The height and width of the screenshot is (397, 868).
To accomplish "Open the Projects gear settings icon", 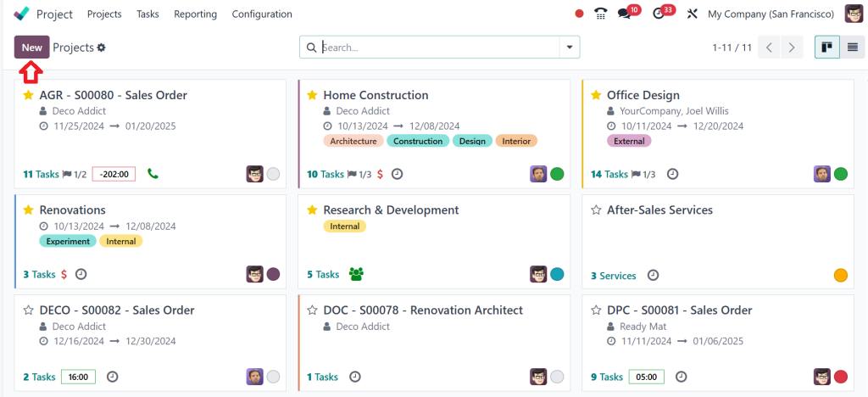I will (102, 48).
